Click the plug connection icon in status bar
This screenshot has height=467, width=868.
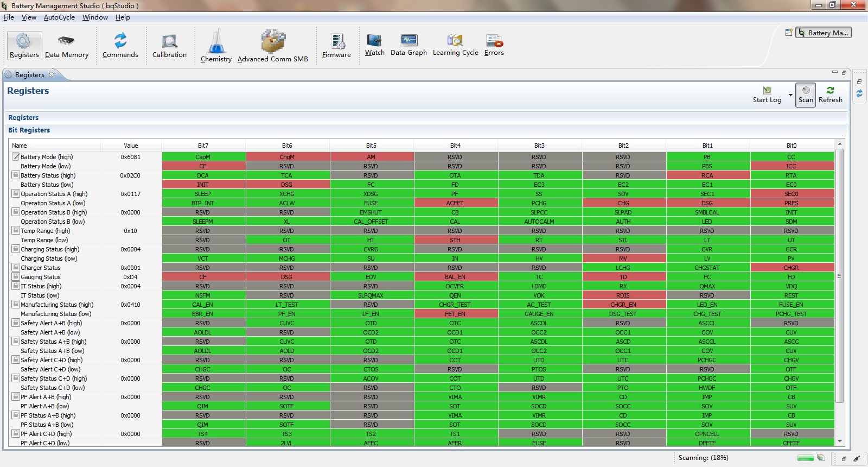pyautogui.click(x=857, y=458)
